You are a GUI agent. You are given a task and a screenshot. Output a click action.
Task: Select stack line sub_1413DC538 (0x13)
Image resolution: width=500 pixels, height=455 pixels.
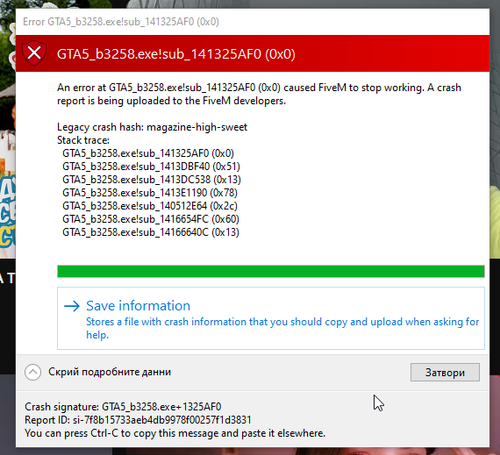point(152,180)
